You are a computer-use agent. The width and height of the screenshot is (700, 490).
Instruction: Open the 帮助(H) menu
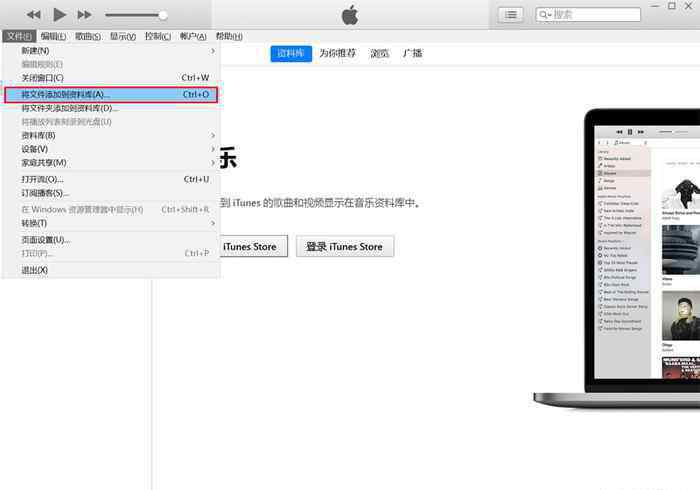click(229, 36)
